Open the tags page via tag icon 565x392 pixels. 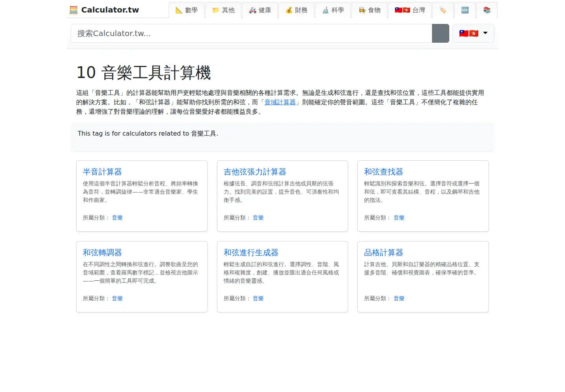tap(443, 10)
